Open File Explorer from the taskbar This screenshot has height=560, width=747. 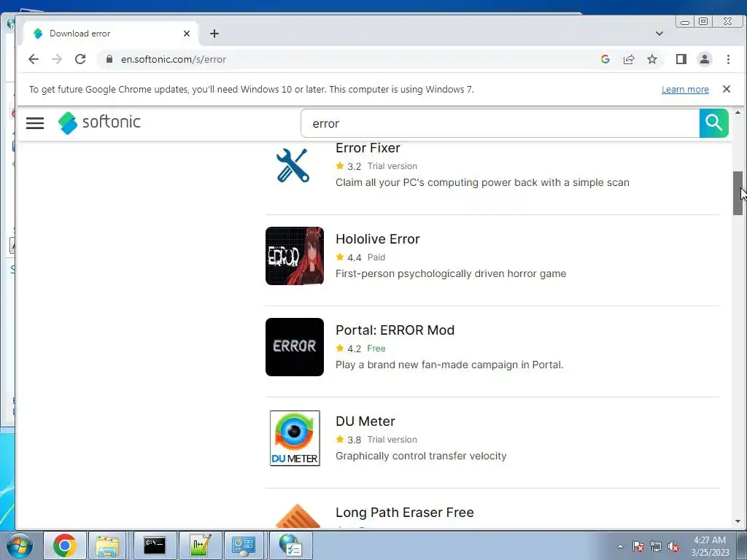[x=107, y=545]
